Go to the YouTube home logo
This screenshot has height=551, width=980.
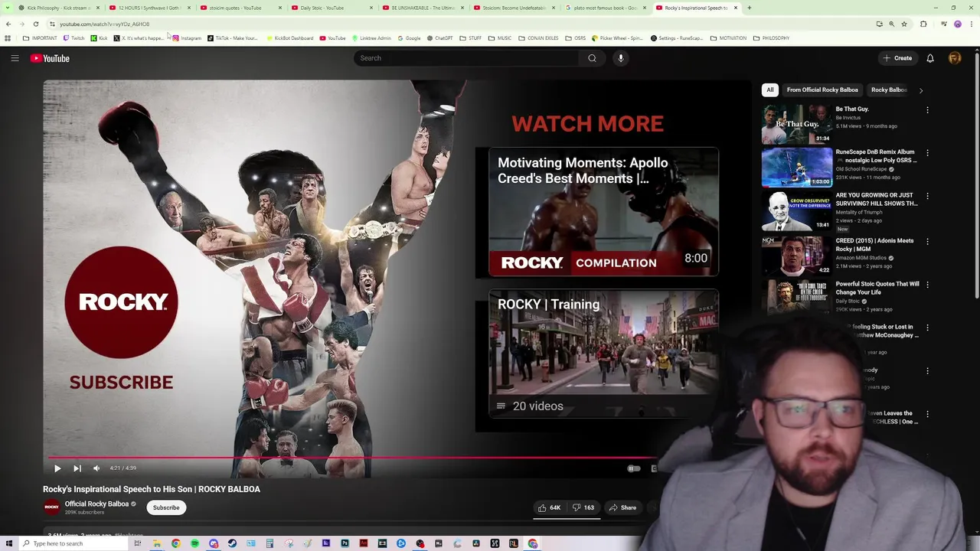point(50,58)
